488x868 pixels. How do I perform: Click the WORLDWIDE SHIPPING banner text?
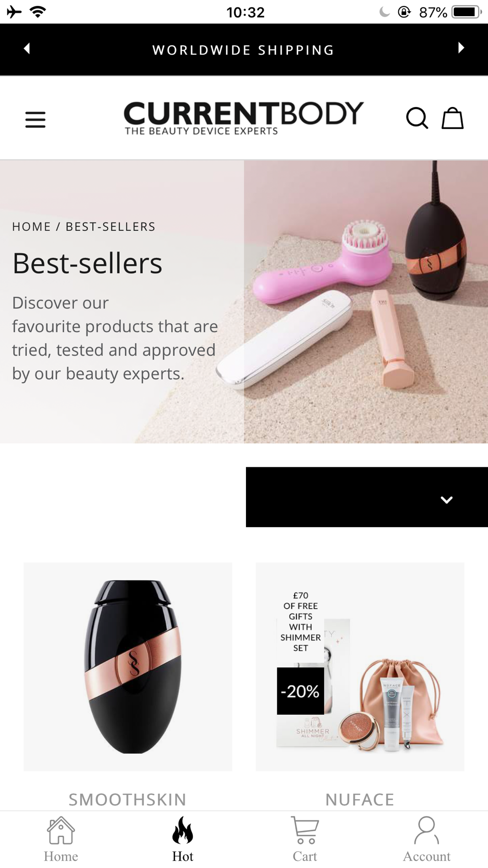[x=244, y=50]
